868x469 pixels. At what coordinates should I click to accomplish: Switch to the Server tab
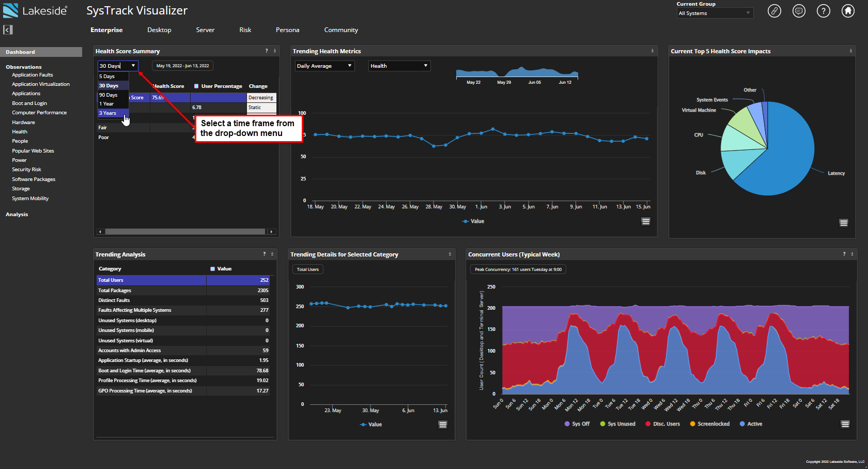tap(205, 30)
